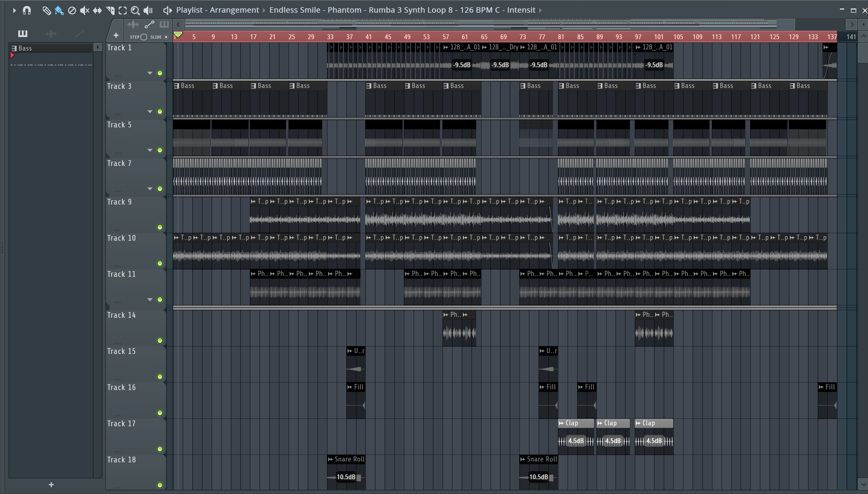Mute Track 5 with its green light
This screenshot has width=868, height=494.
pos(160,150)
